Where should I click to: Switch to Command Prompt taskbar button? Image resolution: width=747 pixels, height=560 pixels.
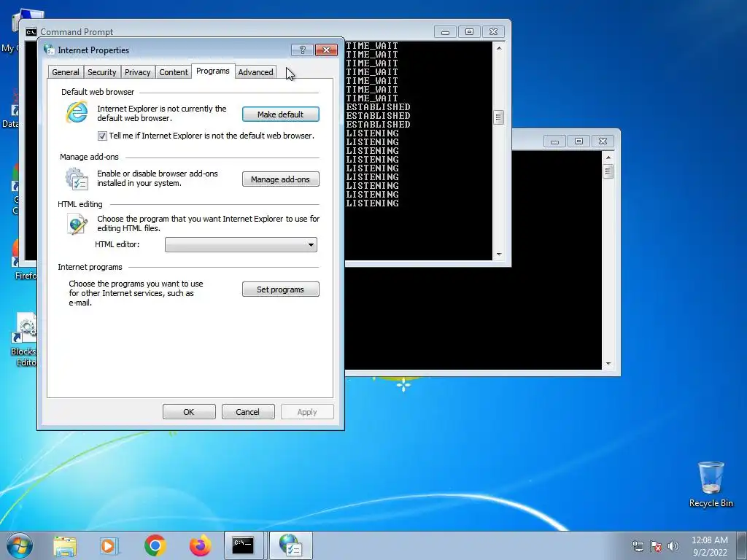[x=244, y=545]
